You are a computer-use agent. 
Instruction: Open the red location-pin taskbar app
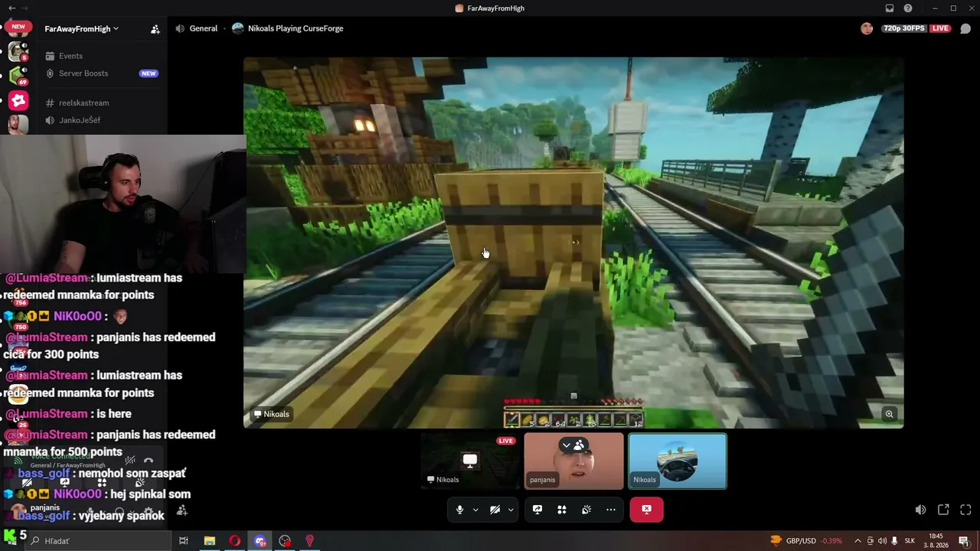click(309, 541)
